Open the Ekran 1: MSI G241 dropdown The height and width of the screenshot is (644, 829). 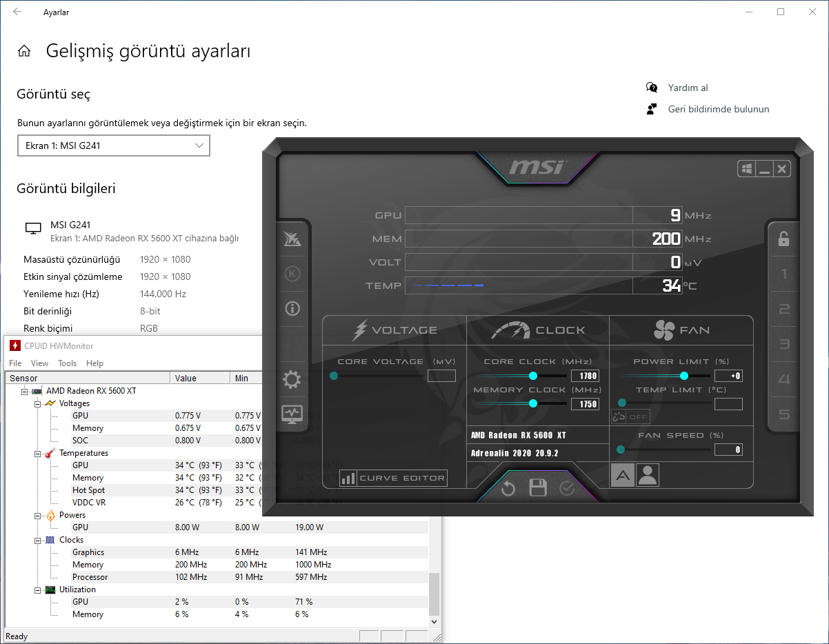coord(114,145)
